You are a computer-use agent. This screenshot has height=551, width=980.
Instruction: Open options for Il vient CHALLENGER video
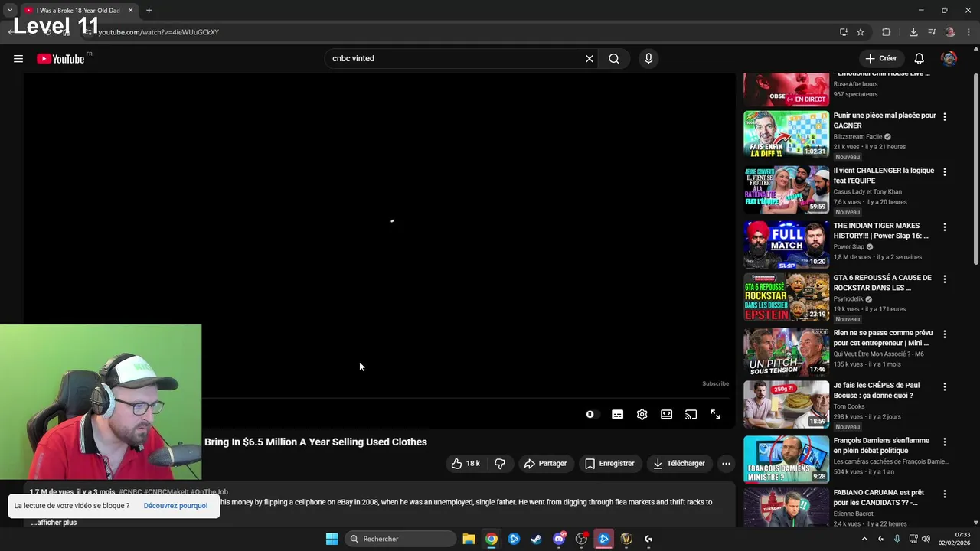point(944,171)
